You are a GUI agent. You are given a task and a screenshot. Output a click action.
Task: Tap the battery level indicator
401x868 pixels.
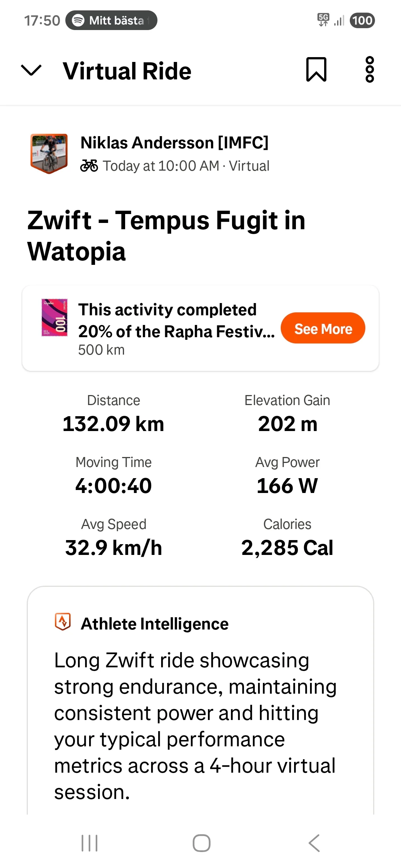pos(362,20)
